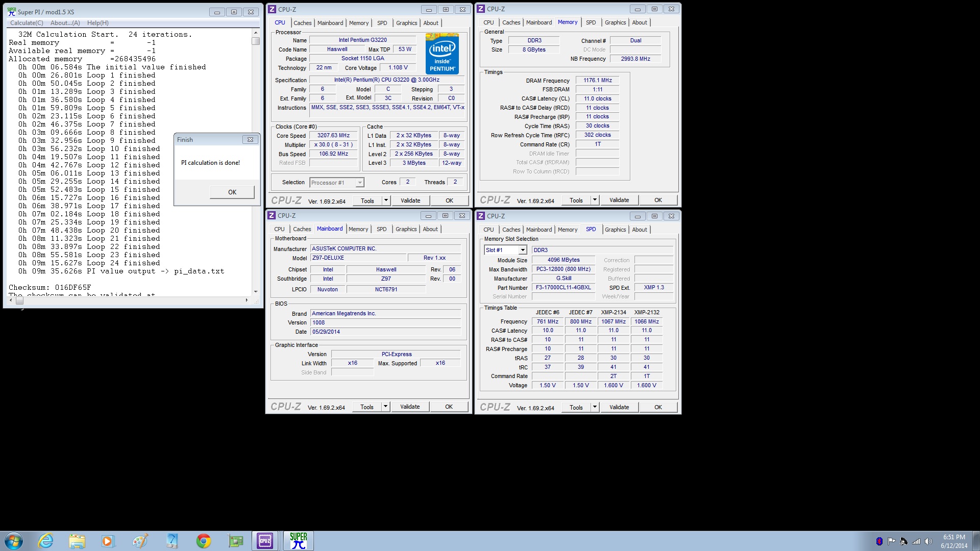Screen dimensions: 980x551
Task: Click Tools button in the Memory window
Action: (x=576, y=200)
